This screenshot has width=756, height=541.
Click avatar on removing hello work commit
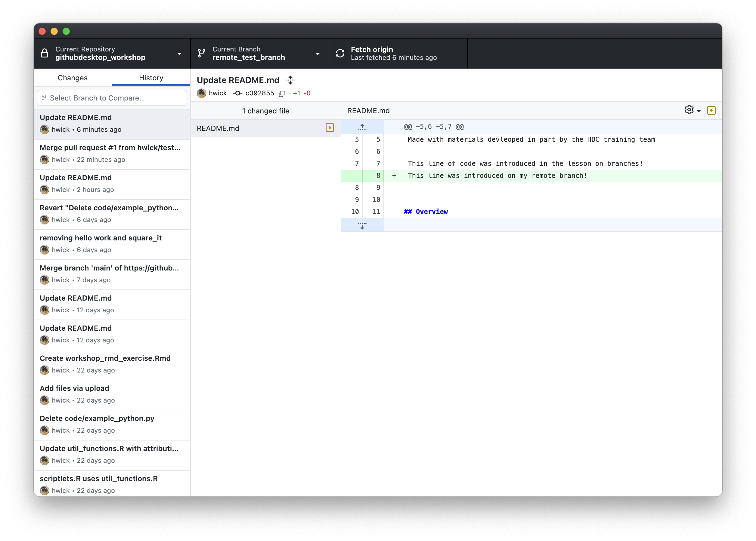point(44,250)
